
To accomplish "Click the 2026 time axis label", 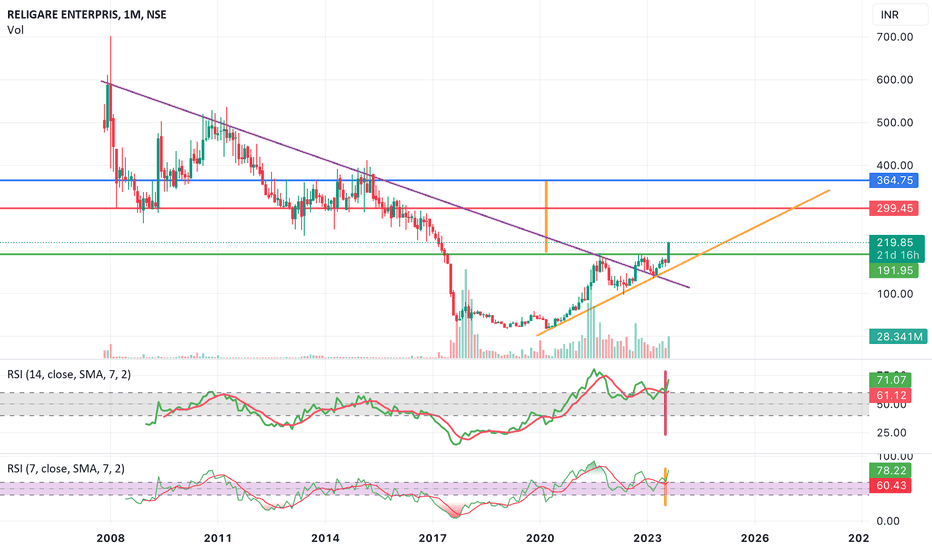I will pyautogui.click(x=755, y=538).
